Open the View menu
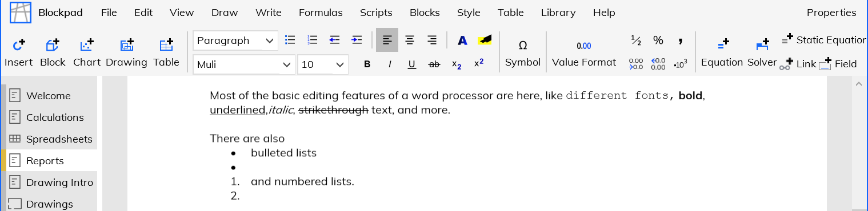 182,13
